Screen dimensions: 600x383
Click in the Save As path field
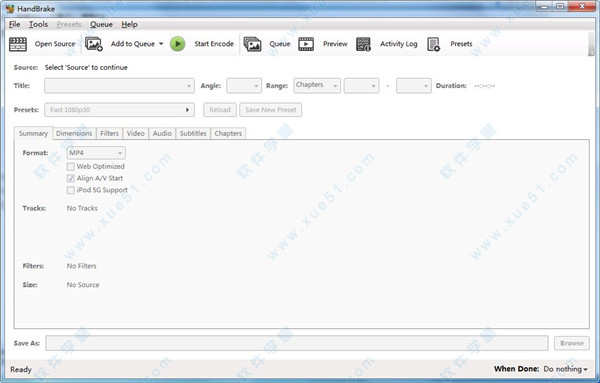297,343
